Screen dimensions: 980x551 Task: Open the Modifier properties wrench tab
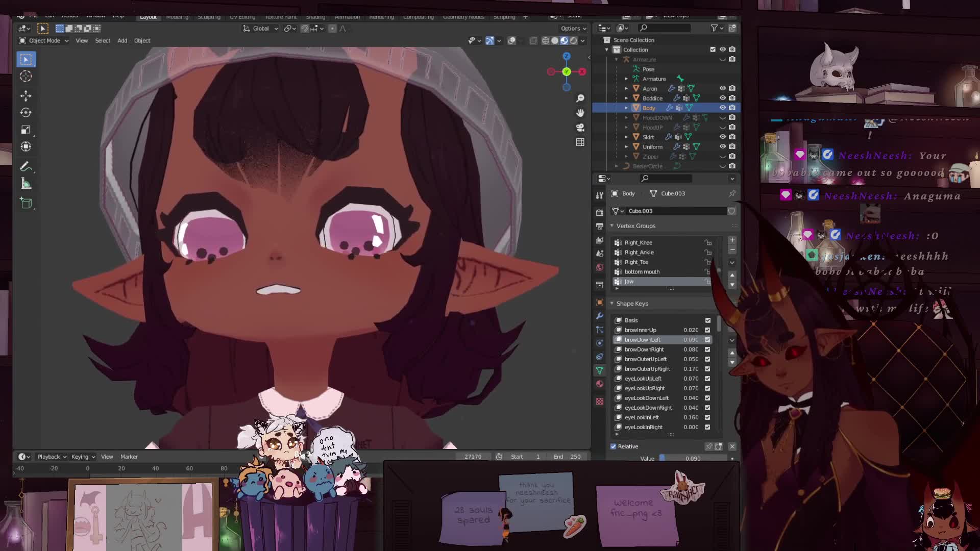[x=600, y=316]
